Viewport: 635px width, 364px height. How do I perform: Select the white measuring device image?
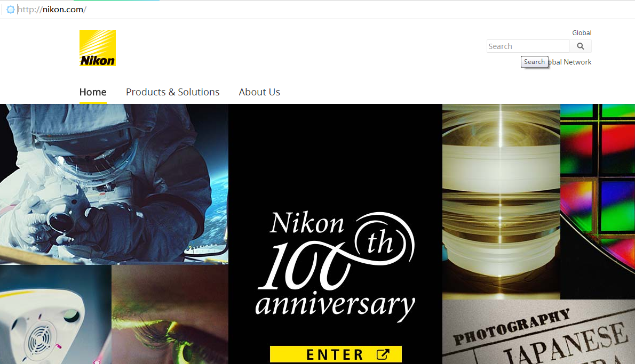(x=55, y=314)
